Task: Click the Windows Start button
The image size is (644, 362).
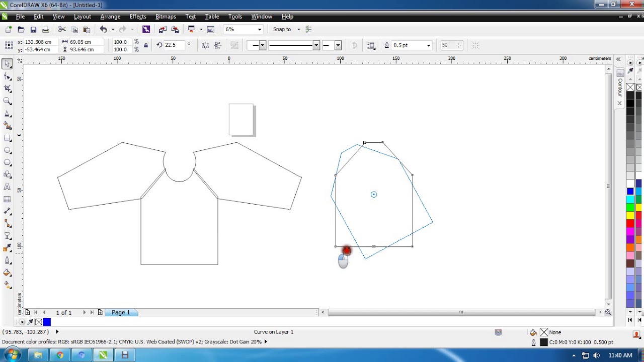Action: [x=12, y=355]
